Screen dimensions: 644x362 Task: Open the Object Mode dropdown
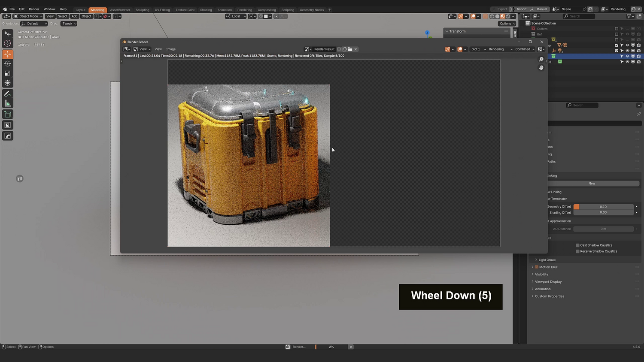(x=28, y=16)
